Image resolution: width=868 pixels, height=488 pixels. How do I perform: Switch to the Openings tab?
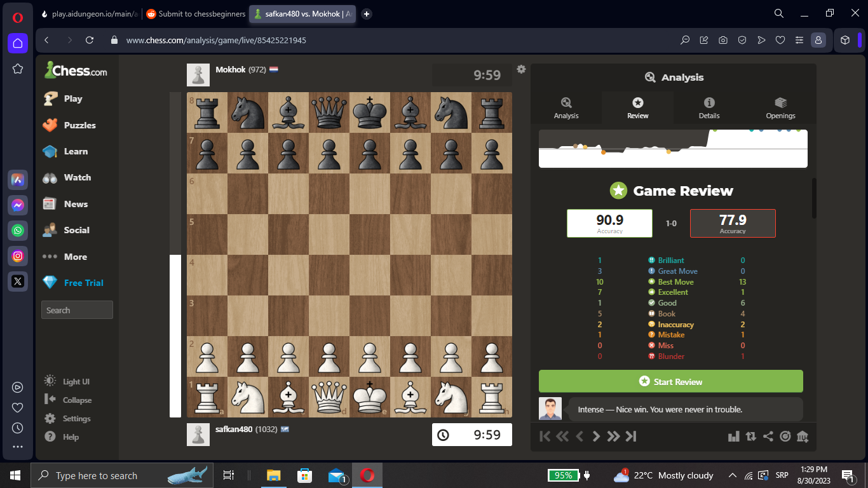tap(781, 108)
